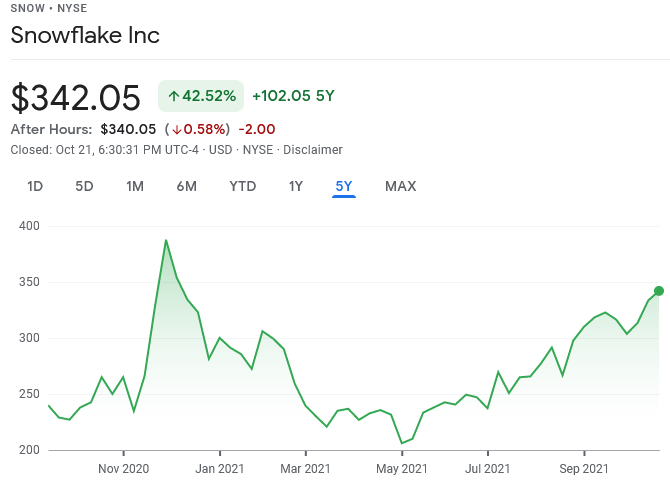Open the 5Y range tab
The image size is (670, 492).
[344, 186]
